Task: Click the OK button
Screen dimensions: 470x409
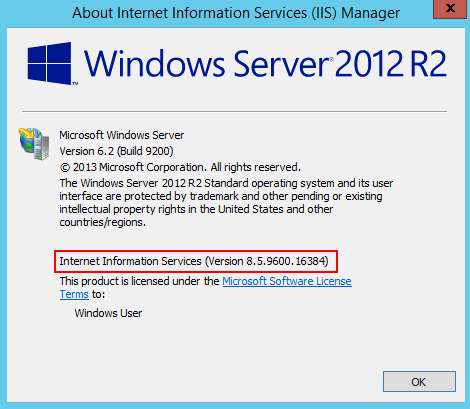Action: (x=419, y=381)
